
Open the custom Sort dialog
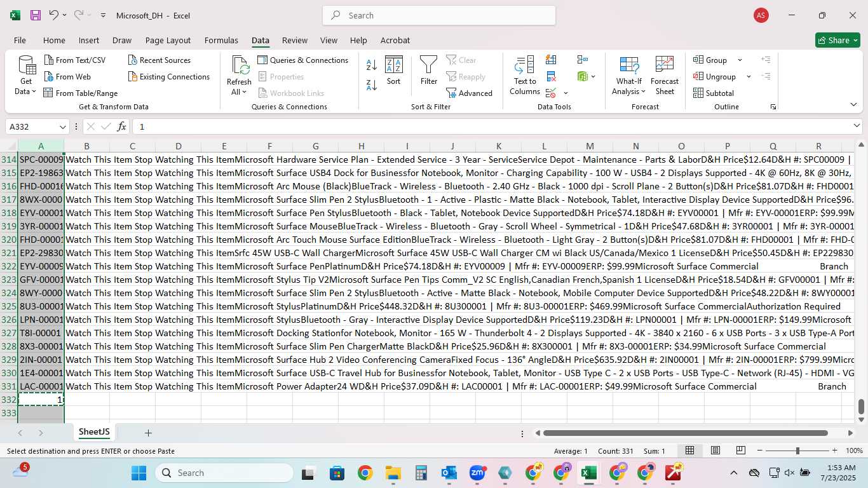pyautogui.click(x=394, y=70)
